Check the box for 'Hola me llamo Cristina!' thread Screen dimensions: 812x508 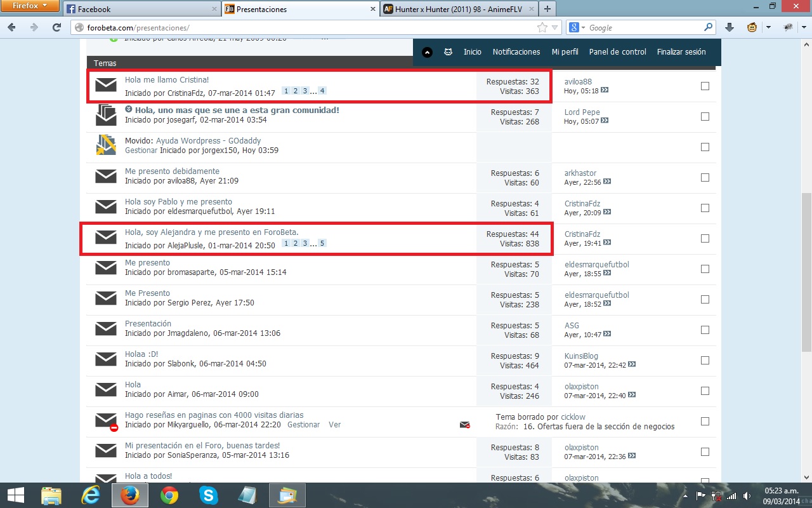click(x=705, y=86)
